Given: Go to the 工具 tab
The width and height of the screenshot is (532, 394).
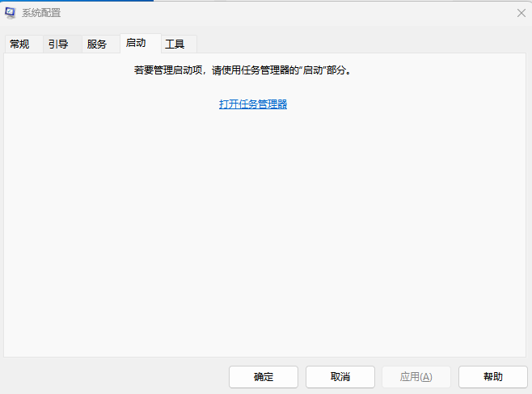Looking at the screenshot, I should pyautogui.click(x=175, y=44).
